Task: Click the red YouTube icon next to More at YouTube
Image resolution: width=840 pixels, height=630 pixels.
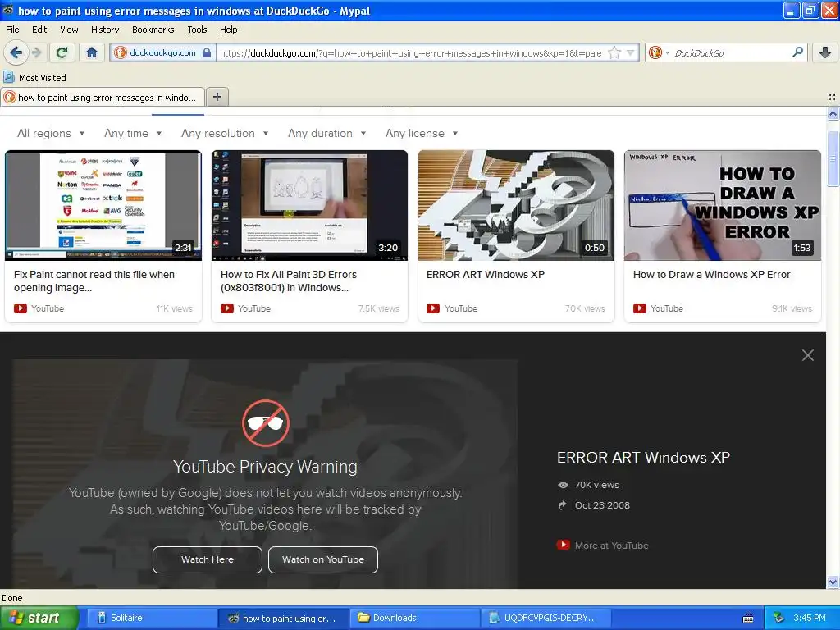Action: pyautogui.click(x=563, y=545)
